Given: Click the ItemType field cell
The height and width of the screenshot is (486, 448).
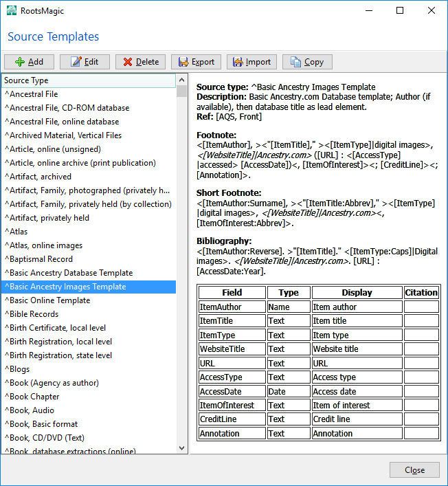Looking at the screenshot, I should coord(232,335).
